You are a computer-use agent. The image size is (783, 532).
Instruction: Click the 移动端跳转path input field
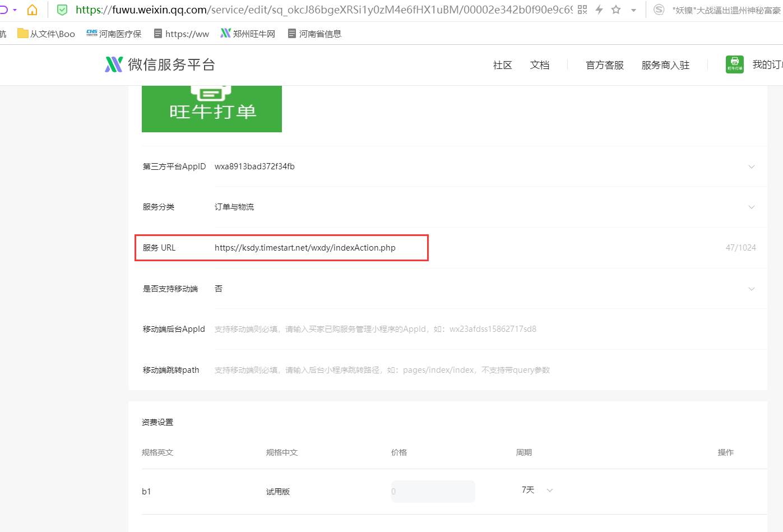[x=490, y=370]
